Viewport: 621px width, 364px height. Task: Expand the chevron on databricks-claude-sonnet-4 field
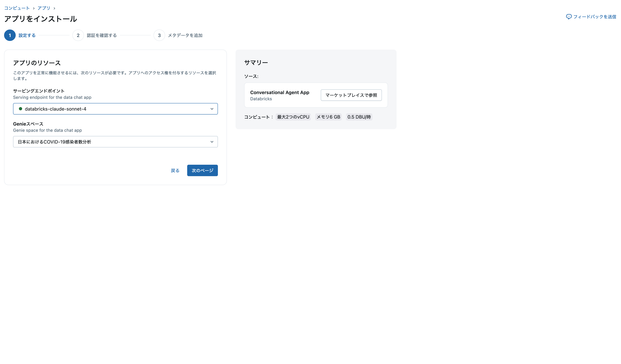pyautogui.click(x=212, y=109)
